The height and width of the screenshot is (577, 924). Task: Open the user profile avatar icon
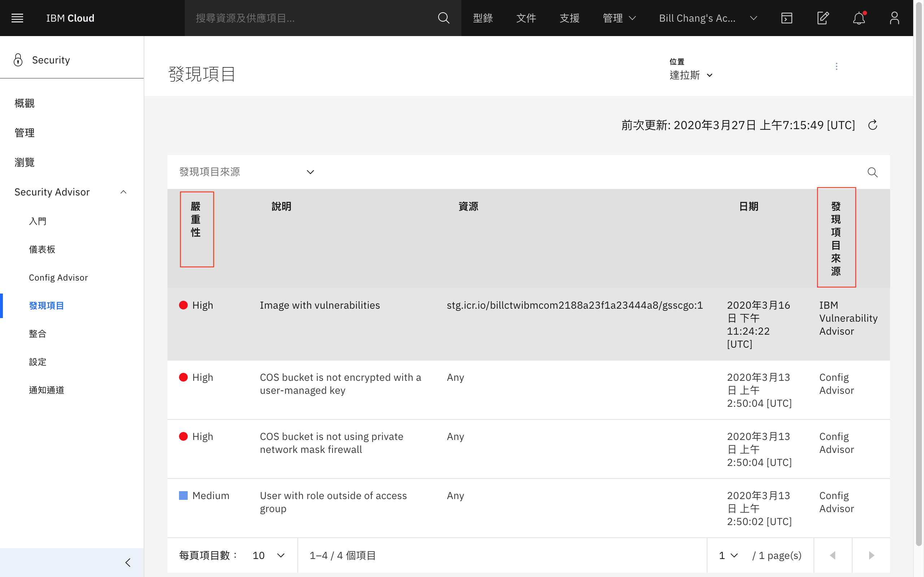[894, 18]
